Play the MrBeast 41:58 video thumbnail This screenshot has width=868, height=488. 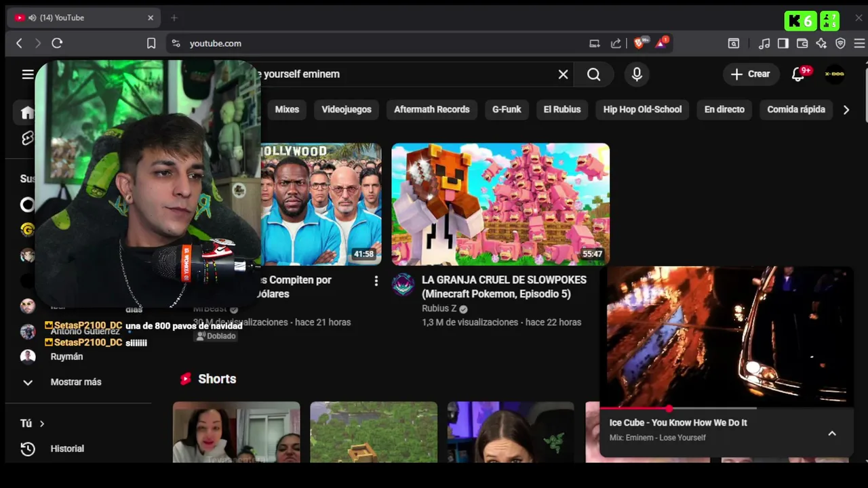(x=321, y=203)
